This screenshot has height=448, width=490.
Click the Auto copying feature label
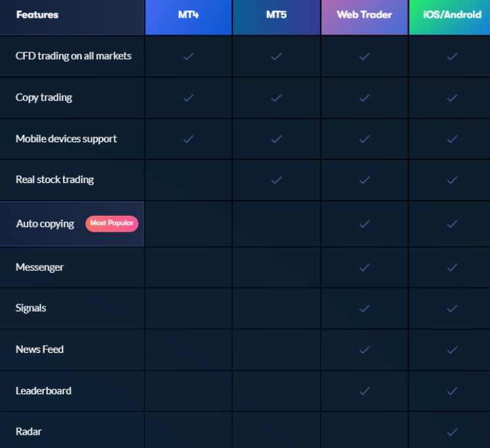[x=45, y=224]
